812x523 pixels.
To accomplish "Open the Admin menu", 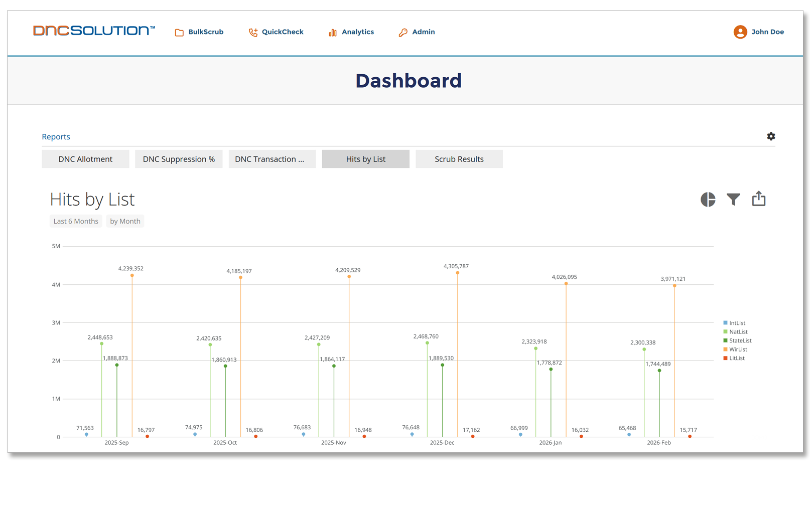I will [x=417, y=32].
